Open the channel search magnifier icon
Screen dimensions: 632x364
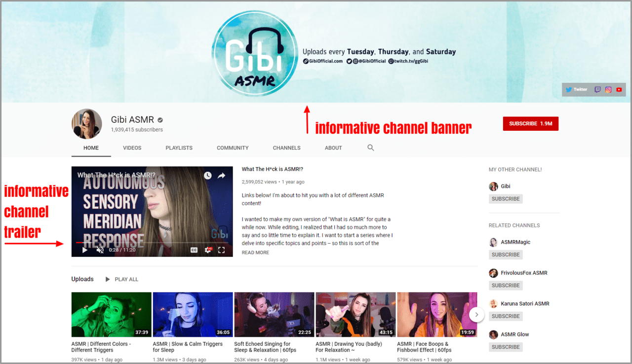(x=371, y=147)
